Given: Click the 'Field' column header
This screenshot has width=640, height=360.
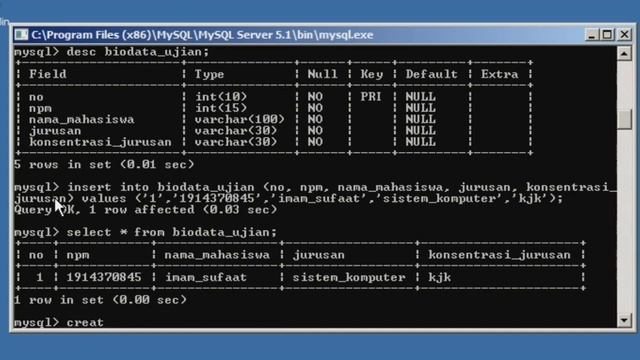Looking at the screenshot, I should 48,74.
